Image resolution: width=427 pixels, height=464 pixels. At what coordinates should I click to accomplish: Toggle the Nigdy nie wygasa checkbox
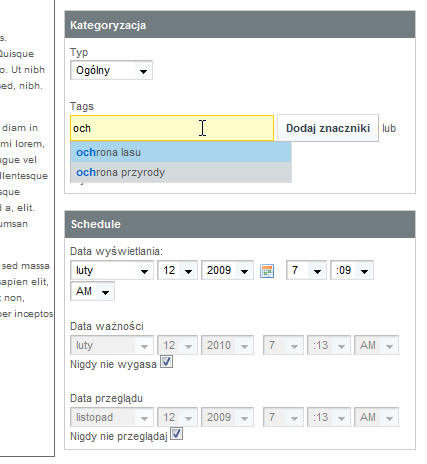point(166,362)
